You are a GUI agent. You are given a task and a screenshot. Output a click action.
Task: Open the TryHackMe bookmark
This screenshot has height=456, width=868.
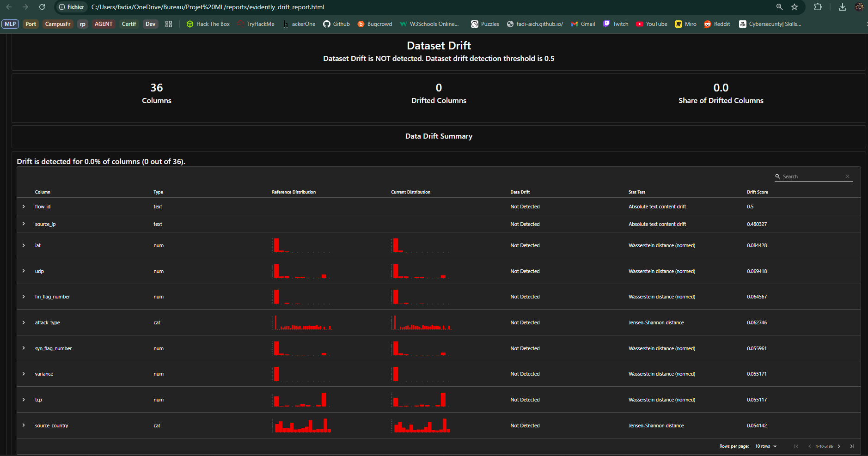256,24
